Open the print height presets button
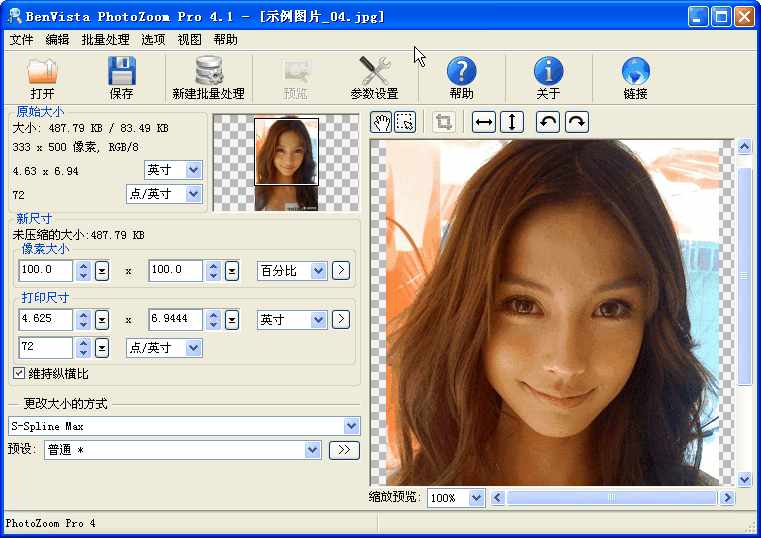 coord(232,320)
